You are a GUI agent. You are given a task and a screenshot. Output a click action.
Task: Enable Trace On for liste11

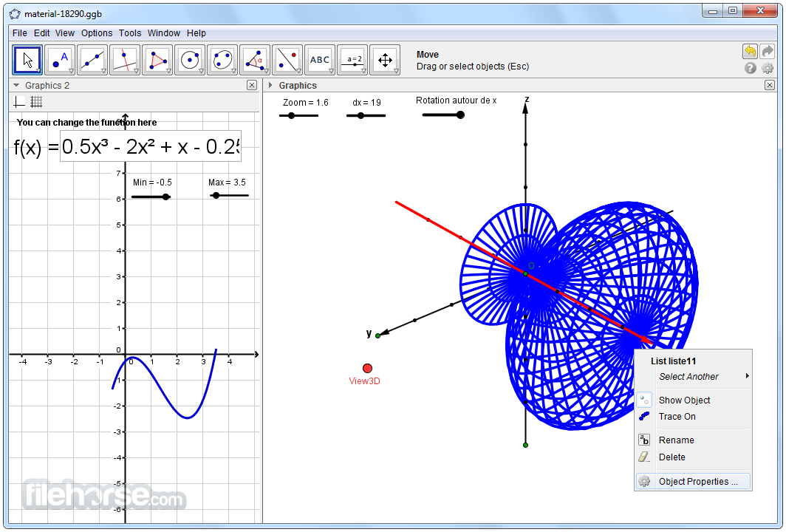tap(677, 417)
